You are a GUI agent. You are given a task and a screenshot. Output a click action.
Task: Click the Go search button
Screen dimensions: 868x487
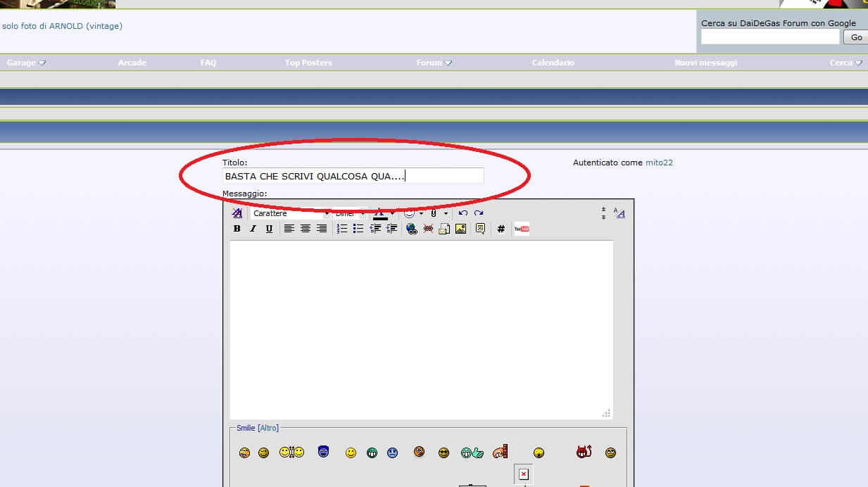coord(856,37)
